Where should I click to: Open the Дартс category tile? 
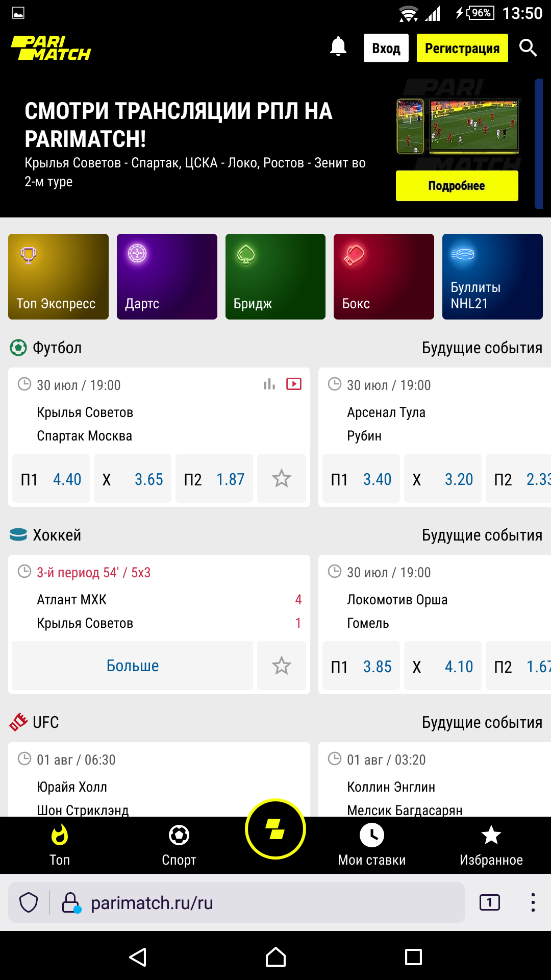tap(167, 277)
